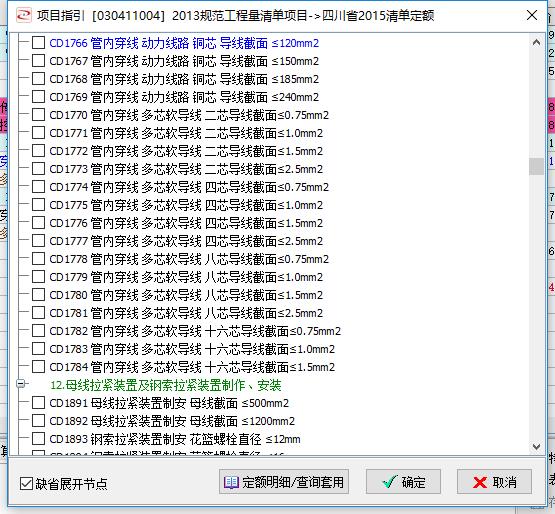Viewport: 555px width, 514px height.
Task: Select checkbox of CD1773 二芯 ≤2.5mm2
Action: coord(38,169)
